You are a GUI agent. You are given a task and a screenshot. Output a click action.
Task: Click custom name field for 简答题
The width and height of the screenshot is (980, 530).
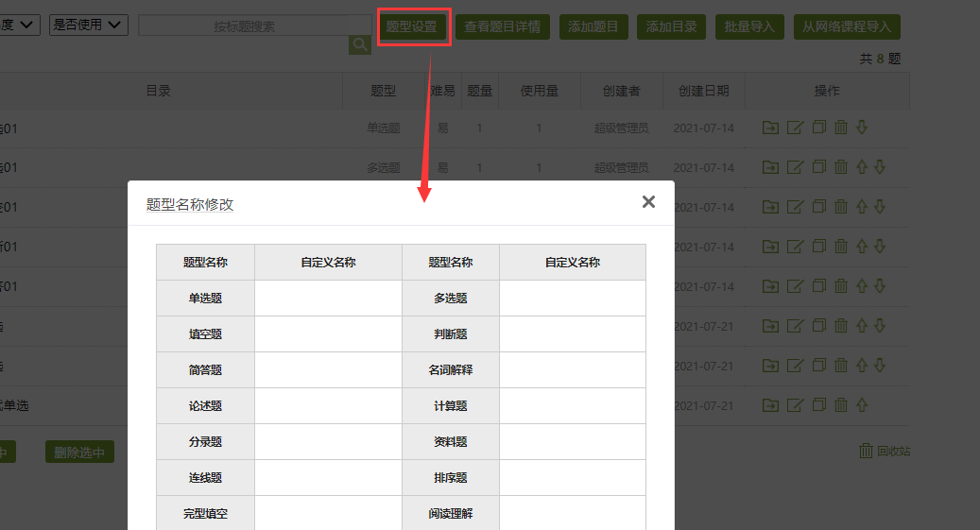click(x=328, y=370)
